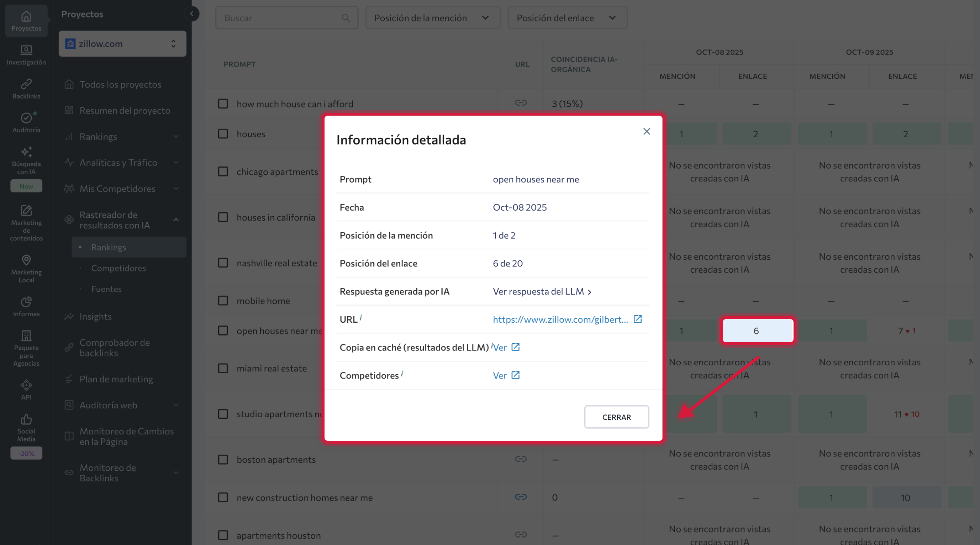Open Marketing Local from the sidebar
980x545 pixels.
click(26, 269)
